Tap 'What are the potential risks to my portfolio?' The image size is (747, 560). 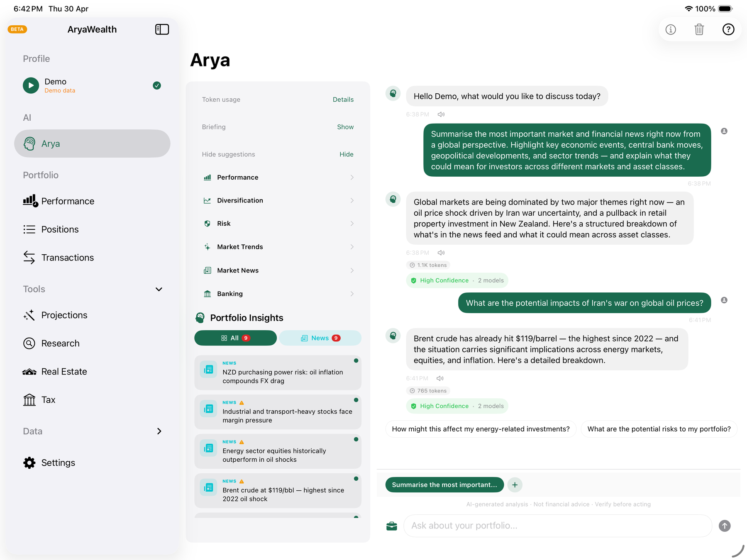(x=659, y=429)
